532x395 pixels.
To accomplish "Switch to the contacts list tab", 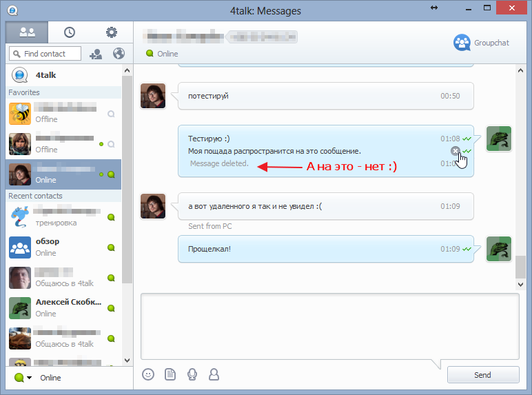I will click(x=27, y=32).
